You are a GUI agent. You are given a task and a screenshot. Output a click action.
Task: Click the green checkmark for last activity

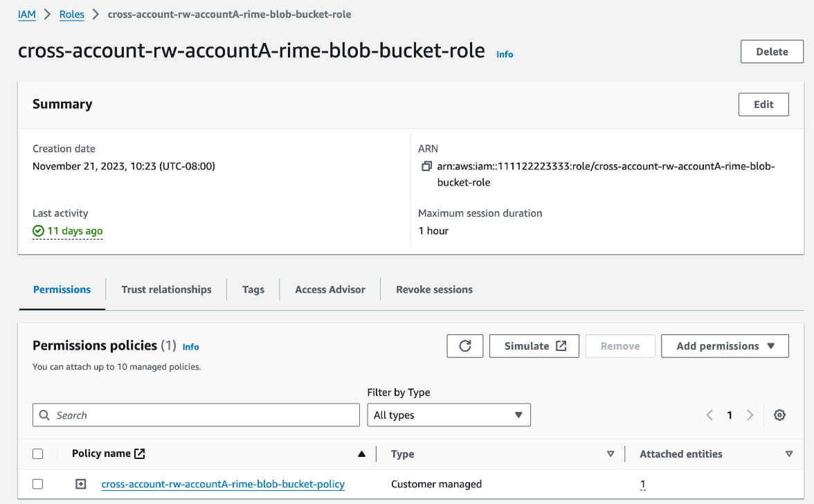(38, 231)
